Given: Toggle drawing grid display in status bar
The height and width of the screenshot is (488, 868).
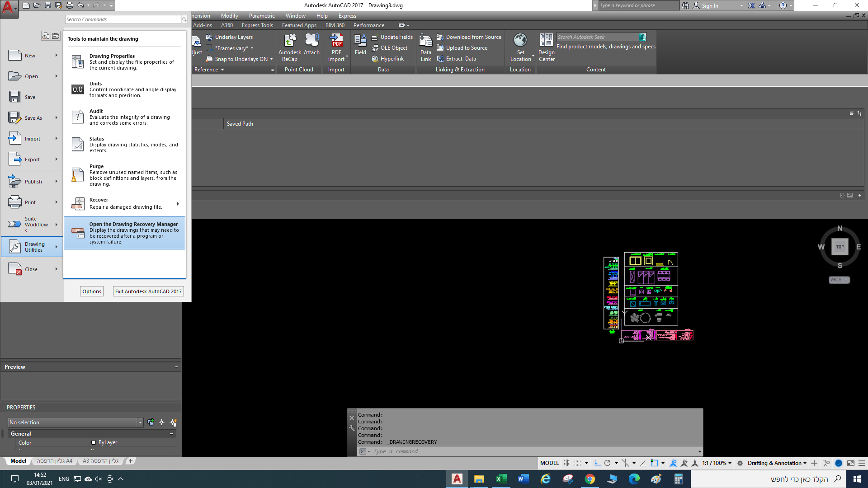Looking at the screenshot, I should [567, 463].
